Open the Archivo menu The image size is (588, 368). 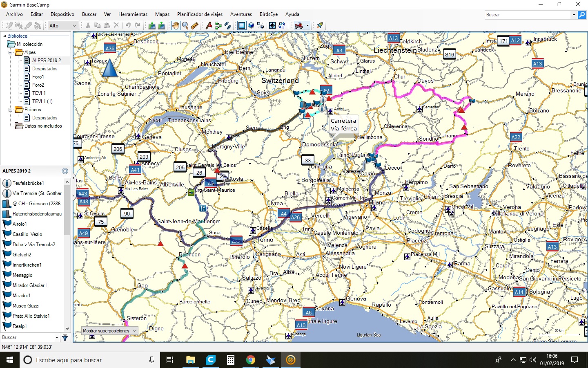pos(14,14)
